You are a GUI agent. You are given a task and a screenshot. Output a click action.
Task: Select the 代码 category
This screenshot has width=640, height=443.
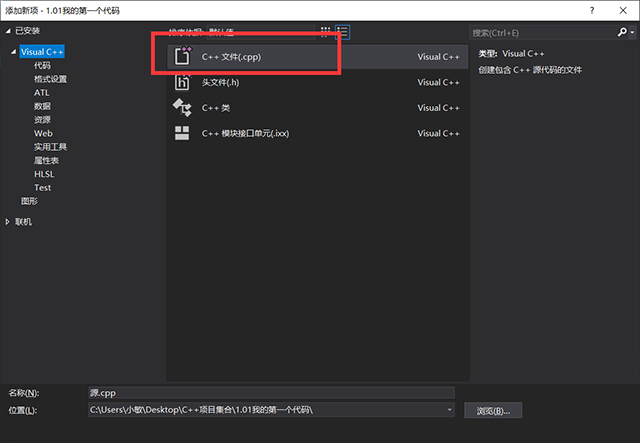(42, 65)
